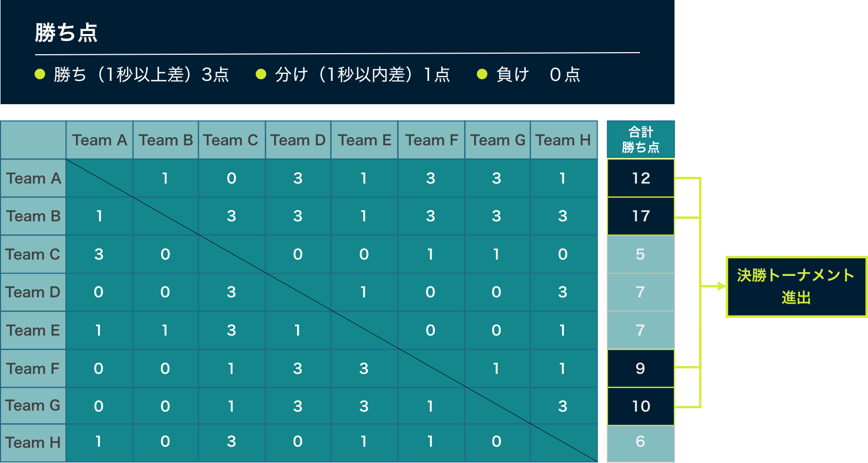Click Team G total score 10
The width and height of the screenshot is (868, 463).
click(641, 406)
